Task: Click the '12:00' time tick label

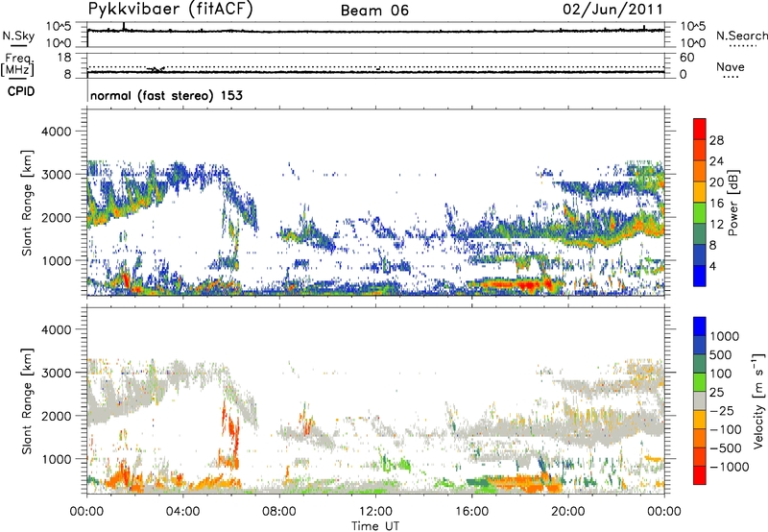Action: (375, 512)
